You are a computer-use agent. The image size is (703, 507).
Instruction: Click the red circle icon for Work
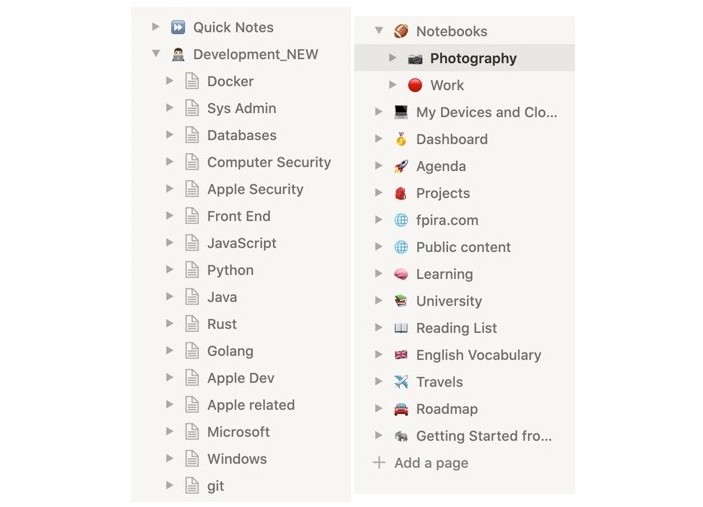[x=415, y=85]
